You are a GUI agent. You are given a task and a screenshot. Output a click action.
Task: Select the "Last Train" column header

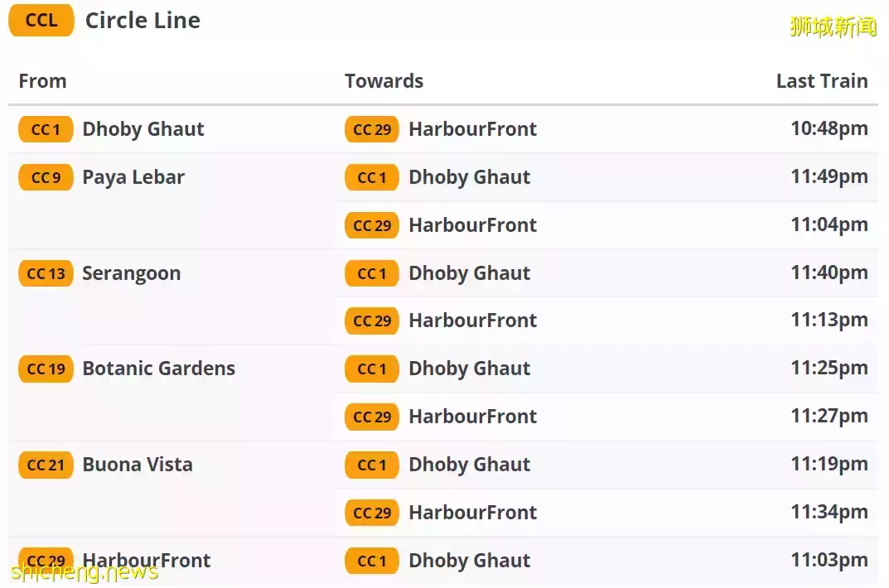[821, 81]
